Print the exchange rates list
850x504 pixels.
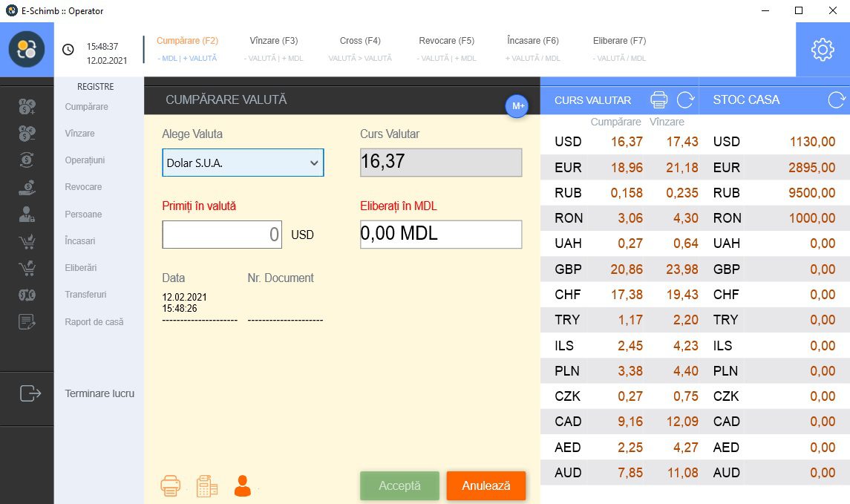(658, 99)
